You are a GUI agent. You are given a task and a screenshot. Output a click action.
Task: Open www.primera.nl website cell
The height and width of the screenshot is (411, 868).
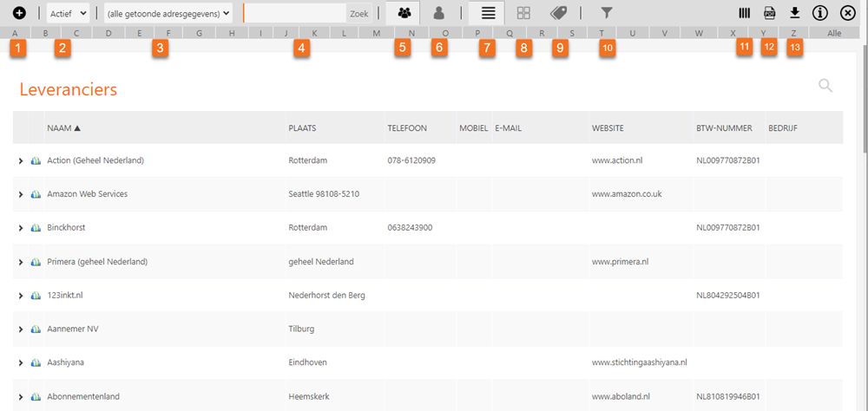pyautogui.click(x=620, y=262)
